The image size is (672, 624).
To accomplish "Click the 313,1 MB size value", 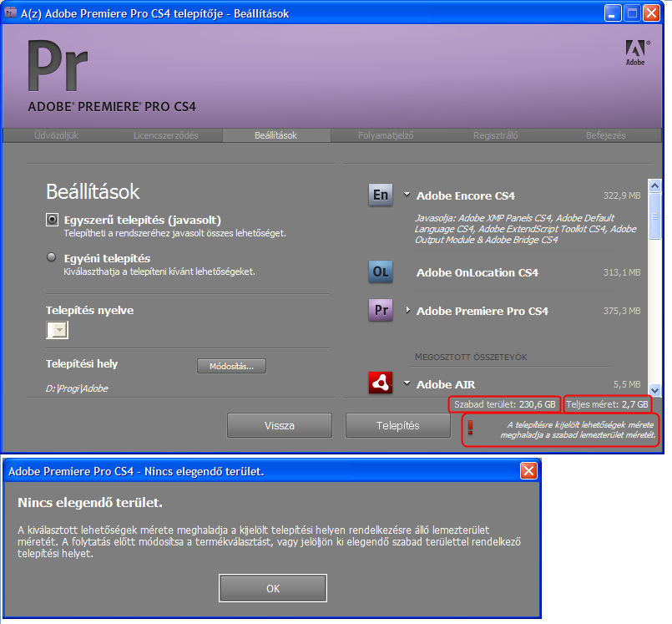I will (x=622, y=272).
